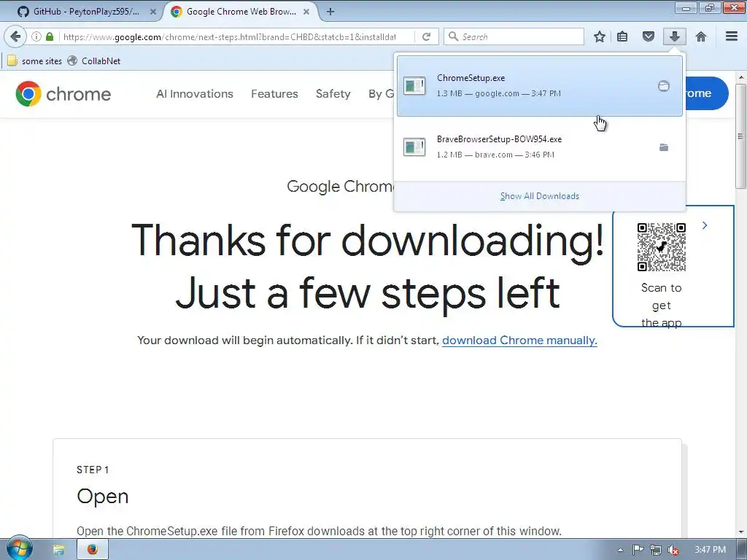Image resolution: width=747 pixels, height=560 pixels.
Task: Show hidden system tray icons
Action: [x=620, y=550]
